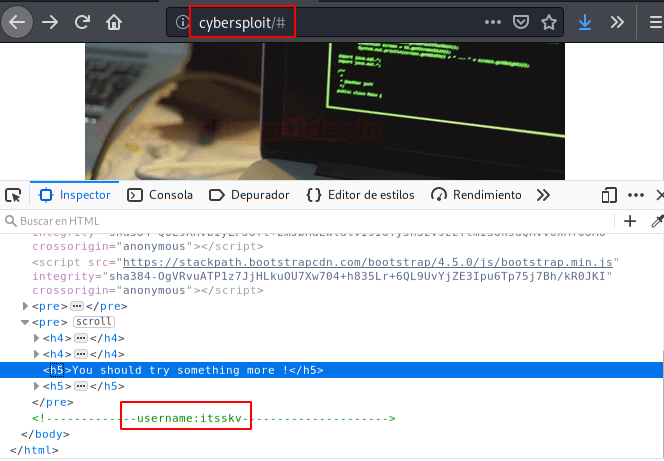
Task: Click the browser back arrow button
Action: point(17,22)
